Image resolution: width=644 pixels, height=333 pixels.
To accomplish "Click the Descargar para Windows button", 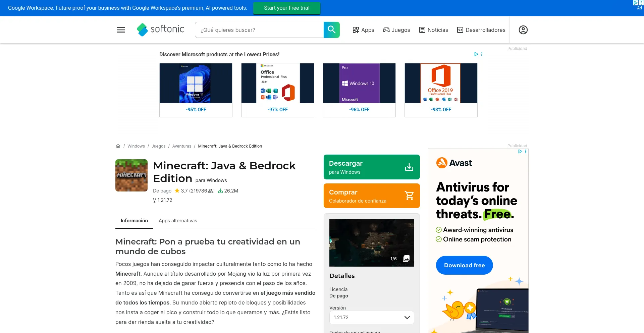I will [371, 167].
